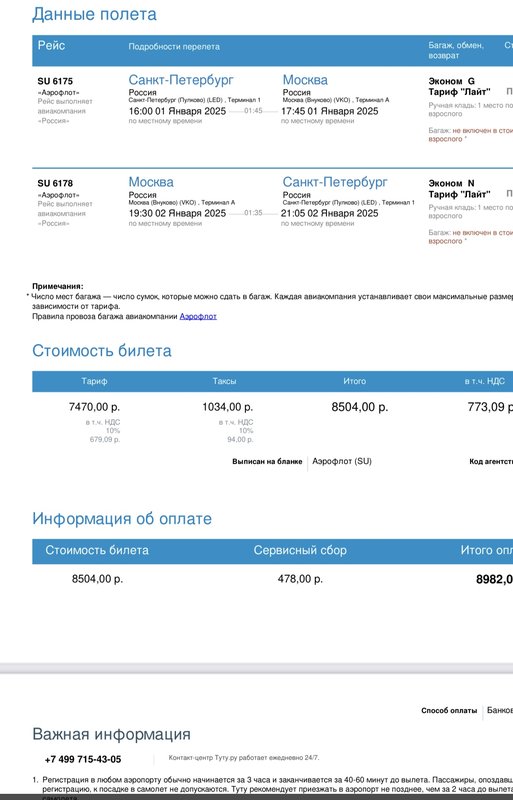The width and height of the screenshot is (513, 800).
Task: Select the 'Стоимость билета' section heading
Action: pos(102,351)
